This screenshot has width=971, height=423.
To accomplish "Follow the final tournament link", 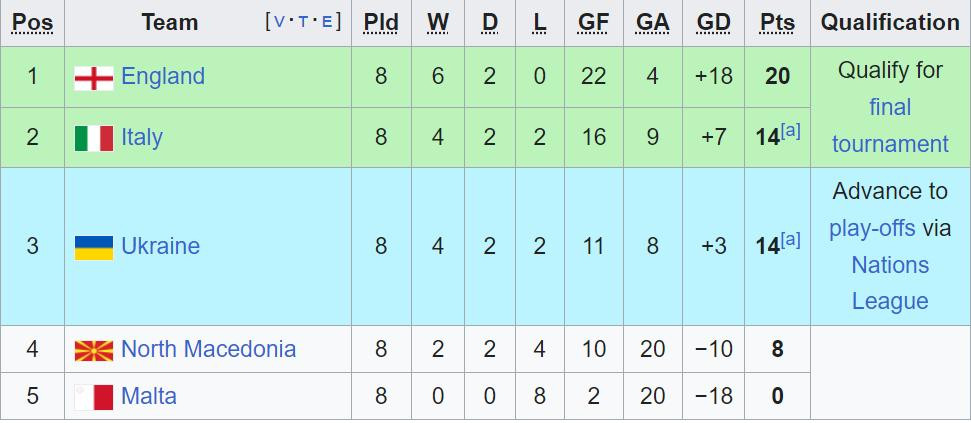I will click(x=890, y=125).
